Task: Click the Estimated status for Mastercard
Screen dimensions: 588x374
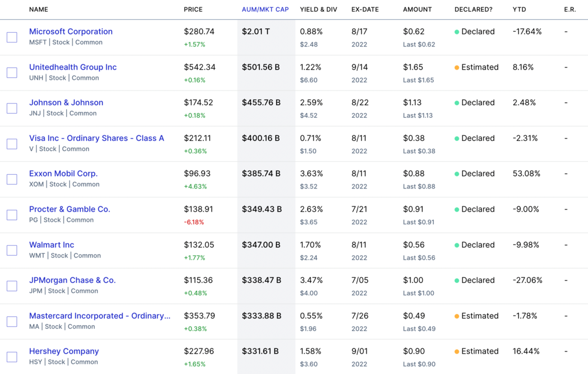Action: (x=476, y=316)
